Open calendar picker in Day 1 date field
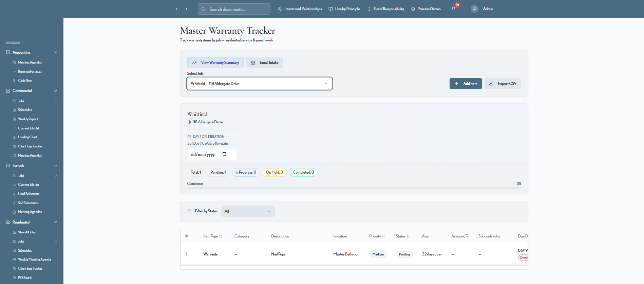 224,154
